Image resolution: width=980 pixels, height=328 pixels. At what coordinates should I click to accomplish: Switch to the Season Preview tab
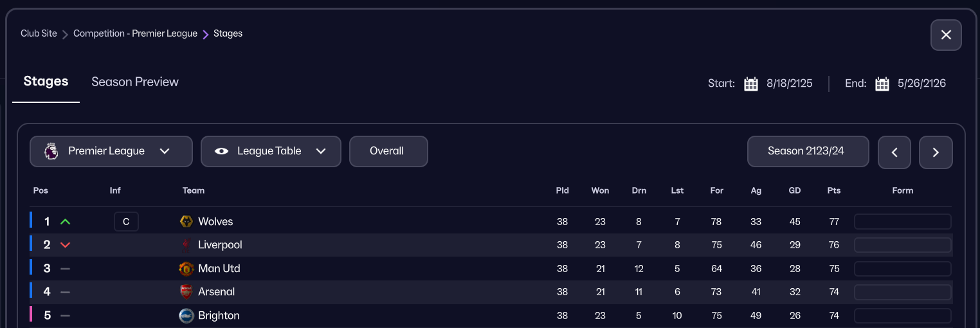(135, 82)
